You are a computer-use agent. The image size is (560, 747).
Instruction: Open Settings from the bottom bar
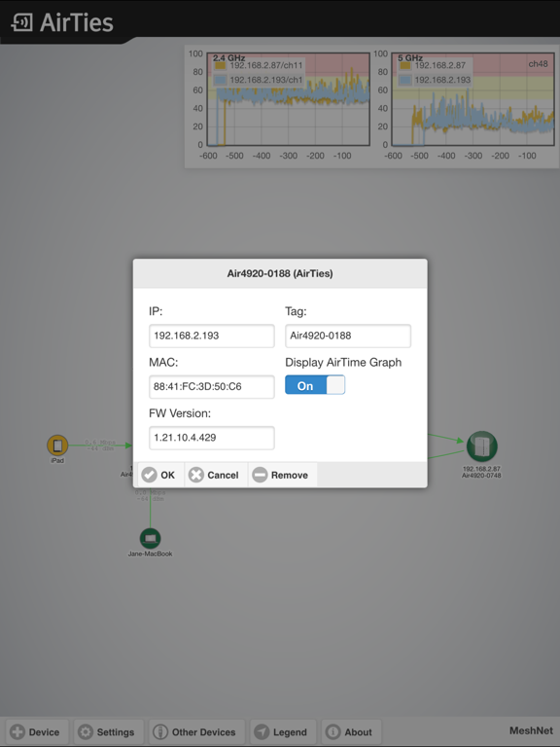pos(107,731)
